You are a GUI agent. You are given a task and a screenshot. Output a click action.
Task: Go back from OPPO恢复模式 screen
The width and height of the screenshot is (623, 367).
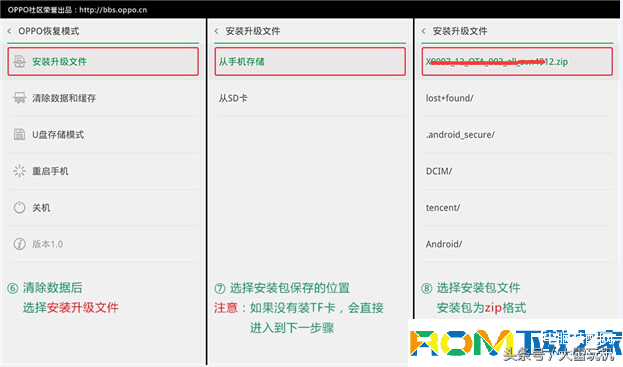tap(9, 31)
